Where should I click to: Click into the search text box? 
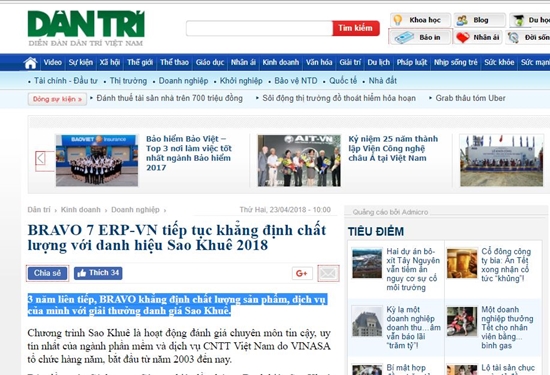coord(259,28)
